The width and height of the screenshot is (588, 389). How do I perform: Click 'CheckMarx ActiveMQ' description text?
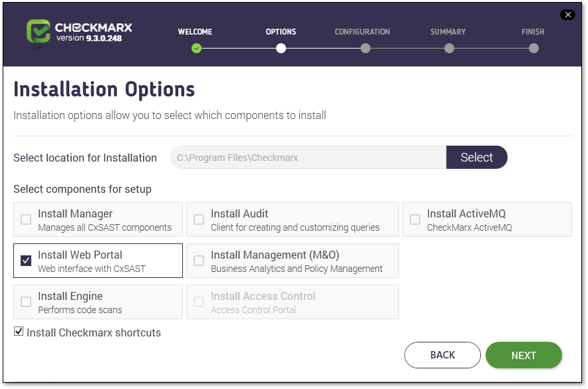pos(469,227)
